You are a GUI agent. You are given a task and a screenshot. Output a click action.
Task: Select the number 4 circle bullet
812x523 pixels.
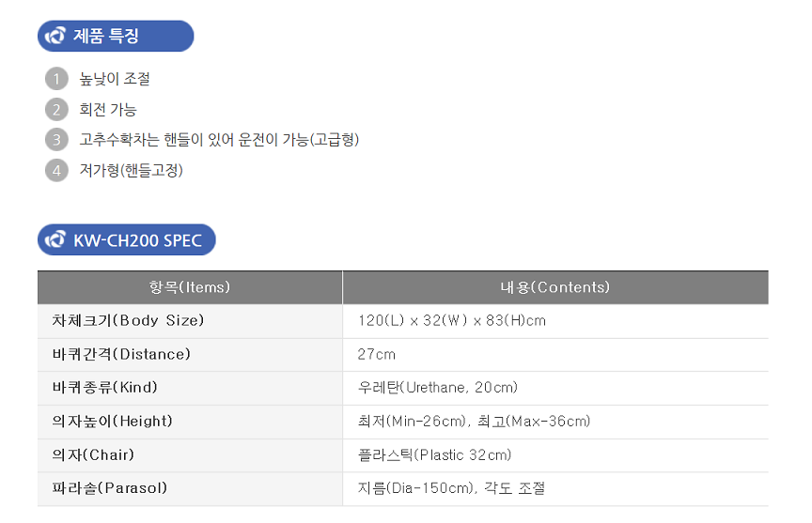click(x=56, y=170)
